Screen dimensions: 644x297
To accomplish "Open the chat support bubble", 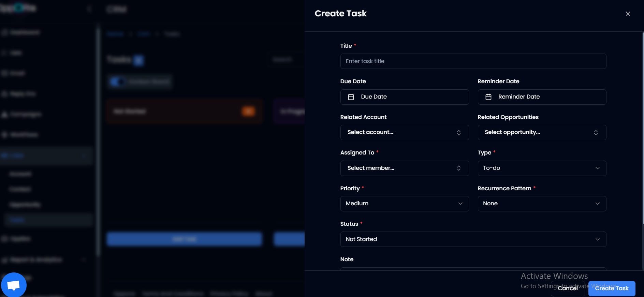I will coord(14,285).
